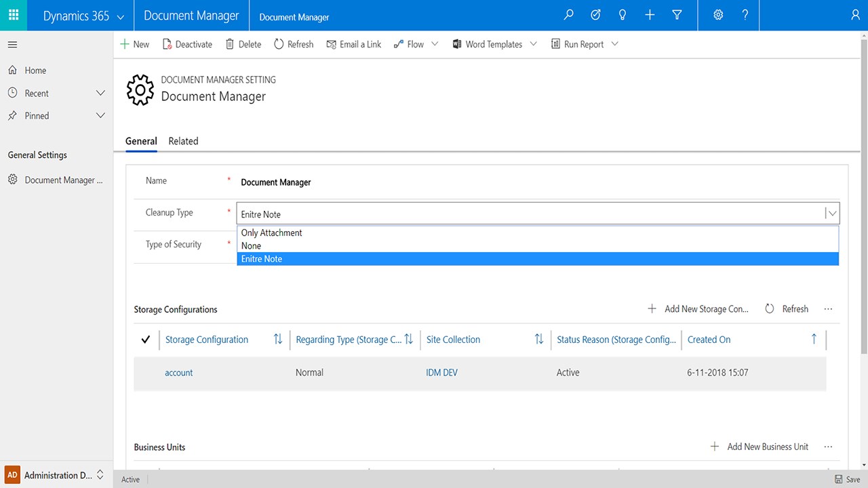868x488 pixels.
Task: Open more commands for Storage Configurations
Action: coord(828,309)
